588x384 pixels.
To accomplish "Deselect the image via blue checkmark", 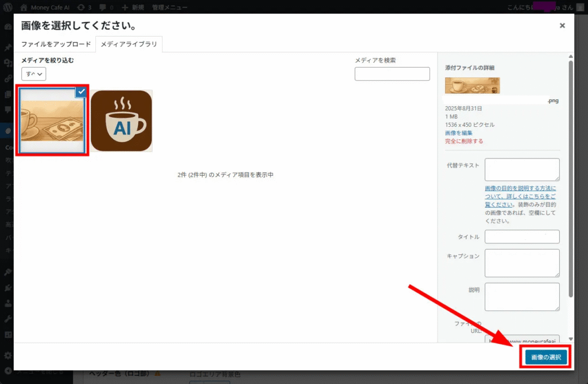I will [x=82, y=91].
